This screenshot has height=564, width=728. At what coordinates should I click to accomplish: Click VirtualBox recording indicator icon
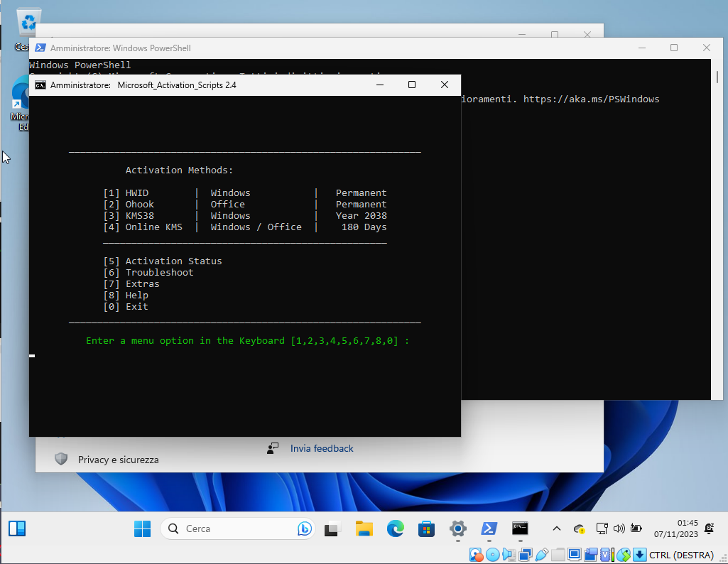(591, 555)
